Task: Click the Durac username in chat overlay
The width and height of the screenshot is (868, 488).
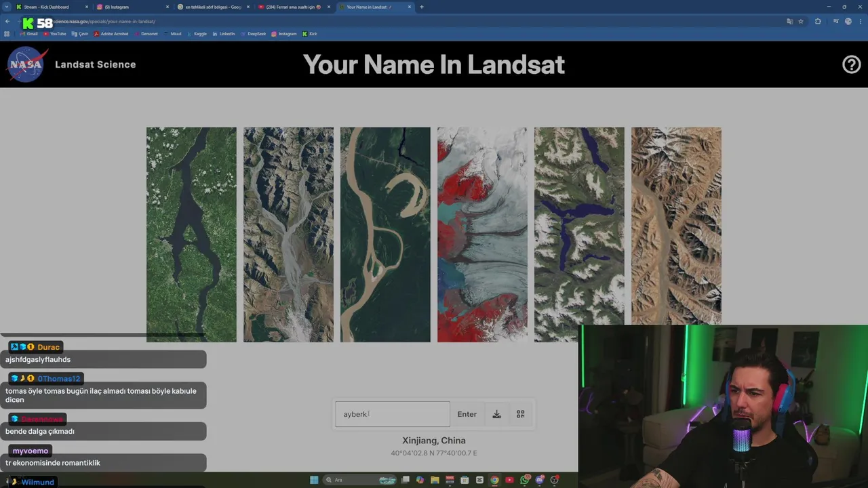Action: (48, 347)
